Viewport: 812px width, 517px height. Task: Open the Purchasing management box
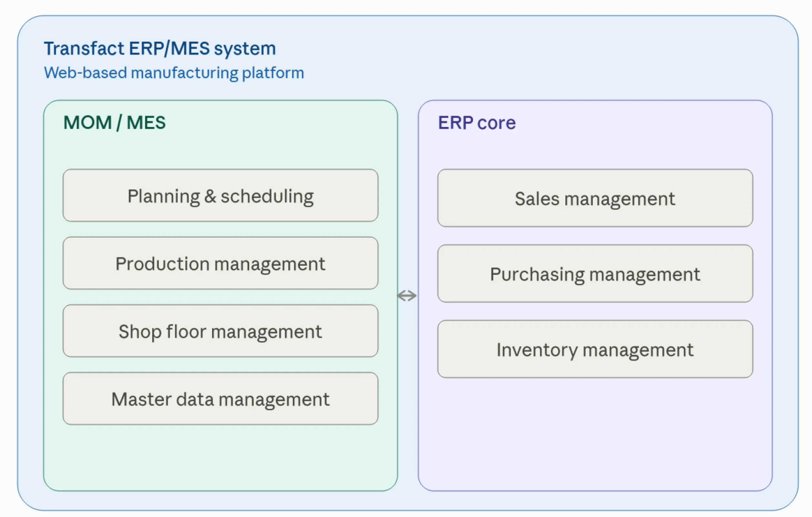pyautogui.click(x=595, y=274)
